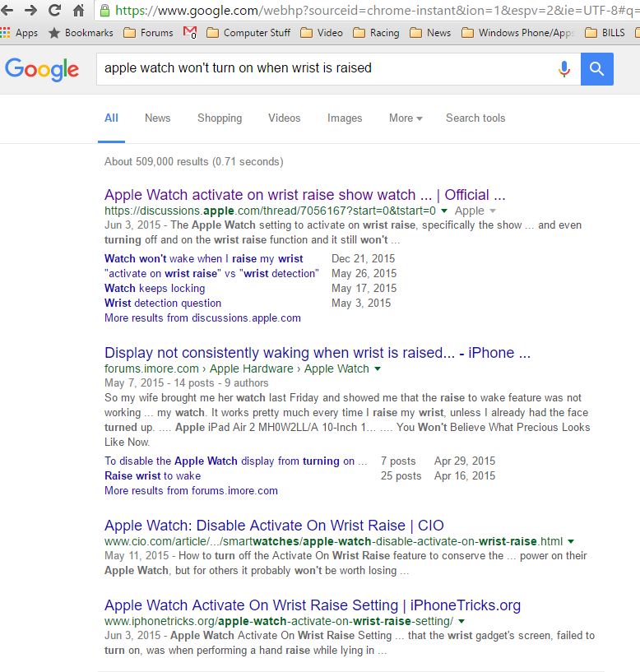The height and width of the screenshot is (672, 640).
Task: Open Bookmarks star in bookmarks bar
Action: pos(81,33)
